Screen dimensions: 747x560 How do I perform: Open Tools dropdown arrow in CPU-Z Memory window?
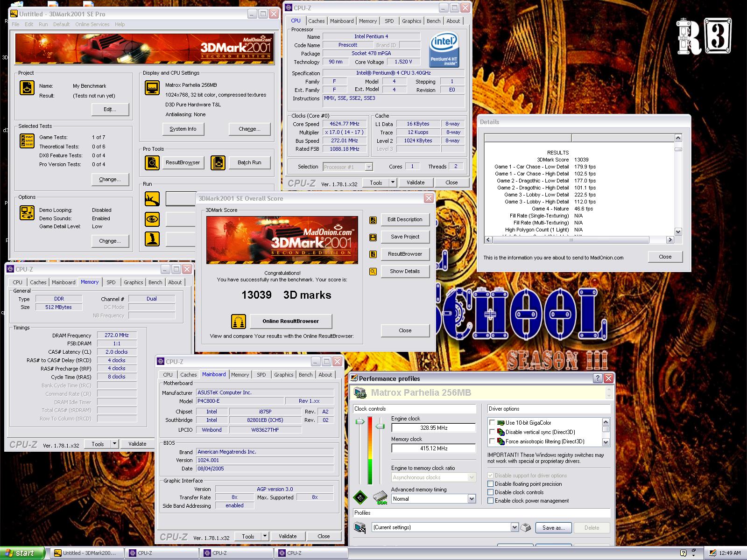point(114,444)
